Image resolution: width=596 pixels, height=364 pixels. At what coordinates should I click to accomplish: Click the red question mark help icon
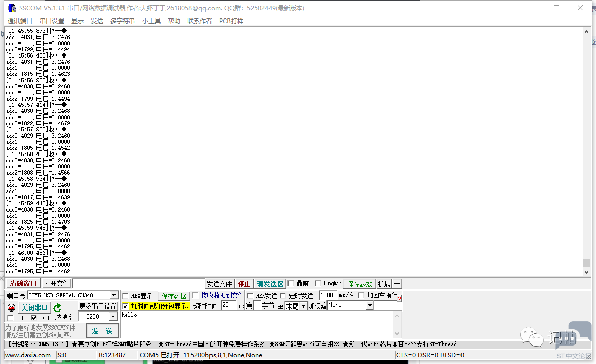pos(400,299)
